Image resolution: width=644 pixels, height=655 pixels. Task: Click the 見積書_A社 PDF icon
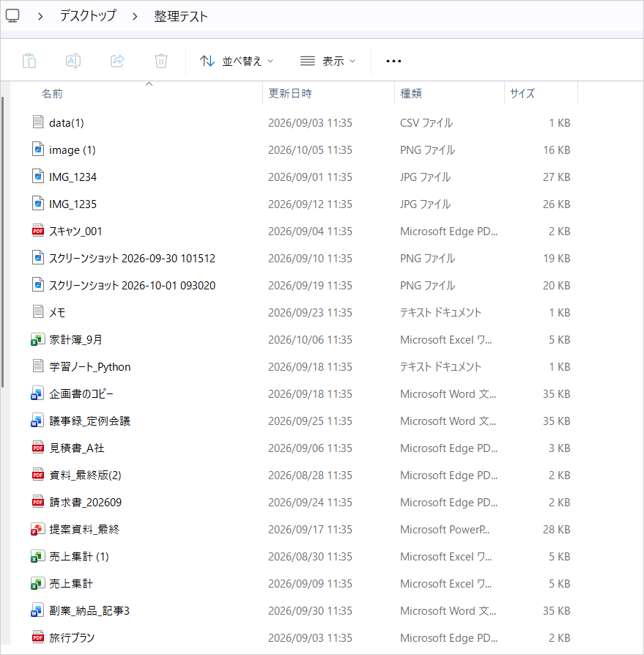(x=38, y=448)
